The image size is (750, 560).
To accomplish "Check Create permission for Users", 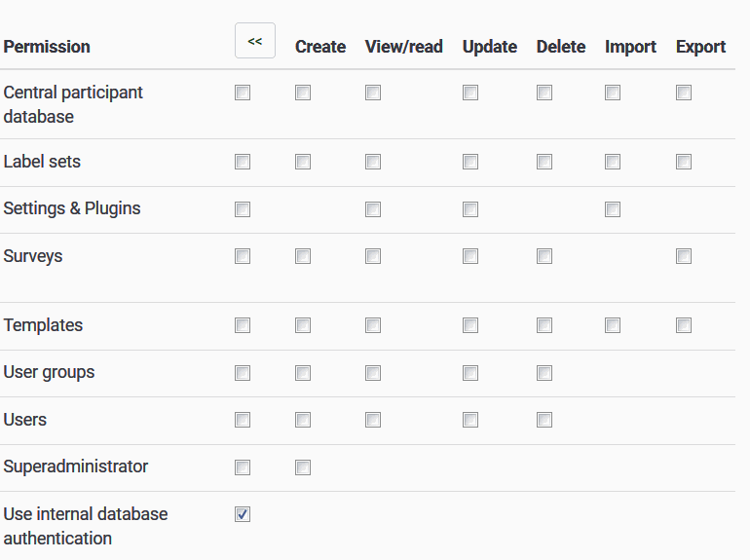I will tap(303, 420).
